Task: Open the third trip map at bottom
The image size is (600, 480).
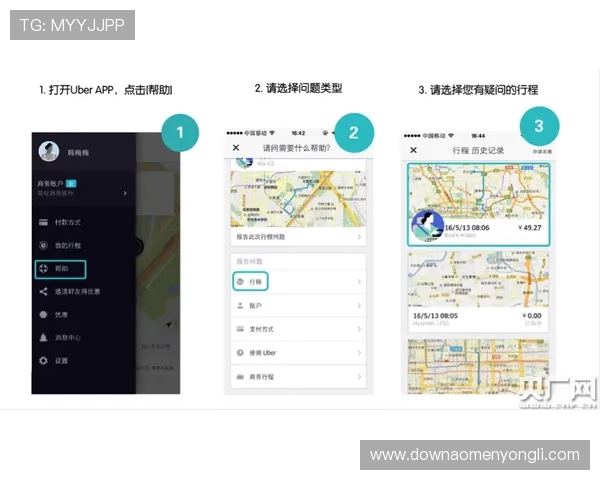Action: coord(478,367)
